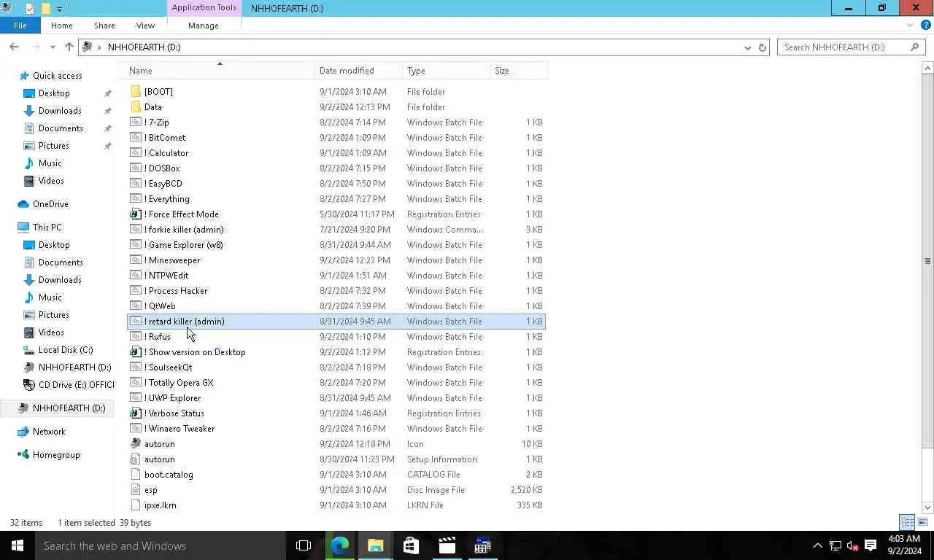Click the Forward navigation arrow
The image size is (934, 560).
click(x=35, y=47)
